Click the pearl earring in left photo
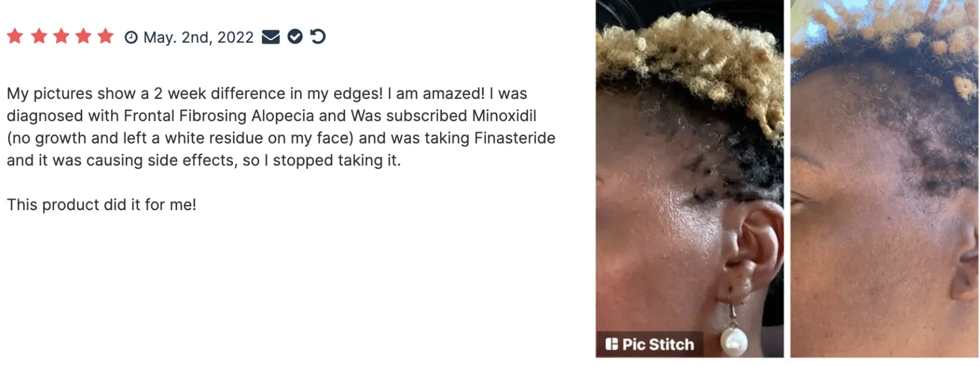The width and height of the screenshot is (980, 367). [x=733, y=341]
